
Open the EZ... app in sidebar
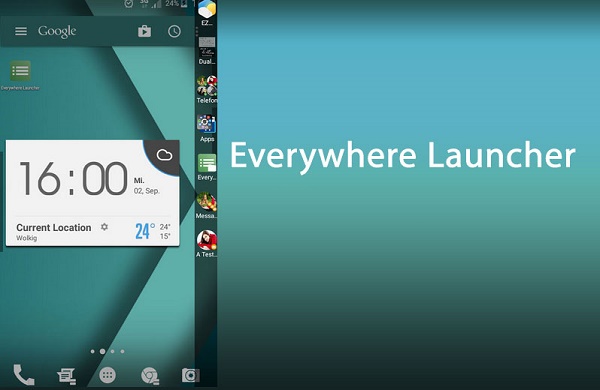[207, 13]
